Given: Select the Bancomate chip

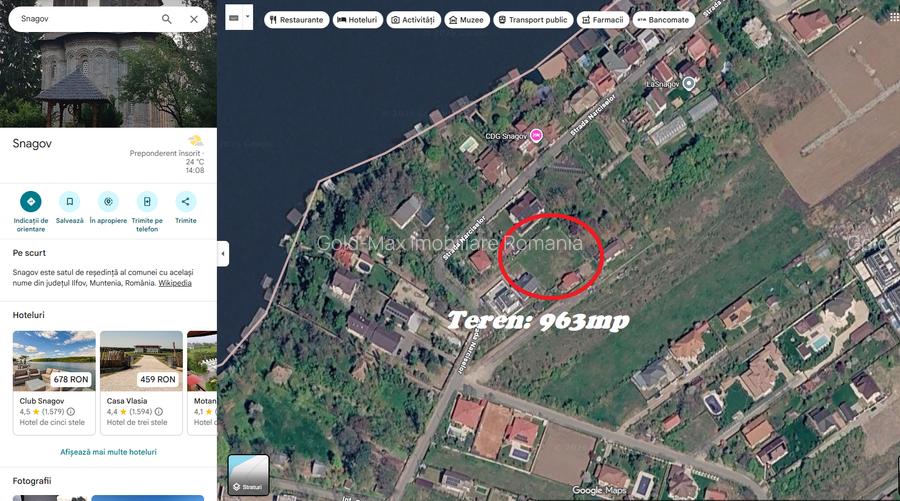Looking at the screenshot, I should (664, 20).
